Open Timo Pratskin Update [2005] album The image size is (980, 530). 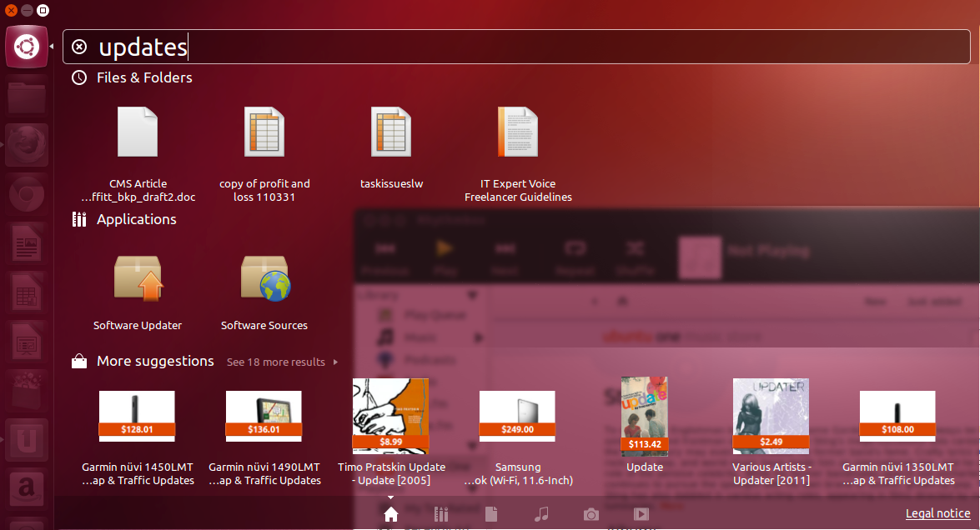tap(391, 432)
